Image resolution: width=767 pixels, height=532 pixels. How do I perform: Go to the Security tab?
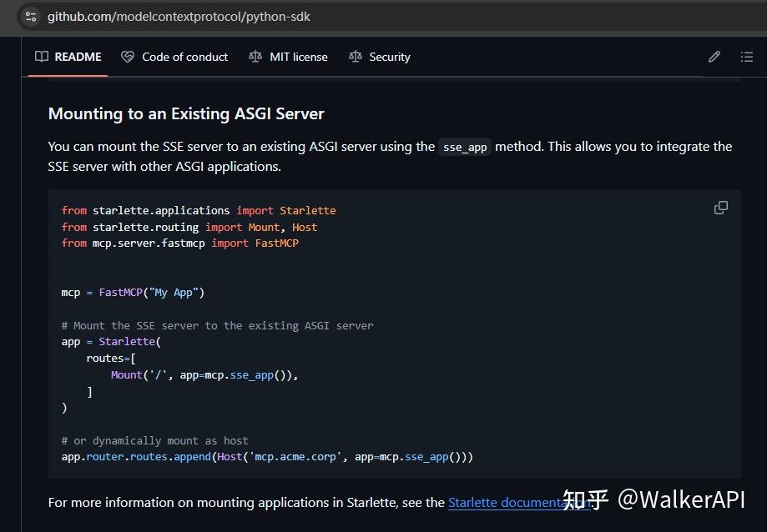coord(390,57)
